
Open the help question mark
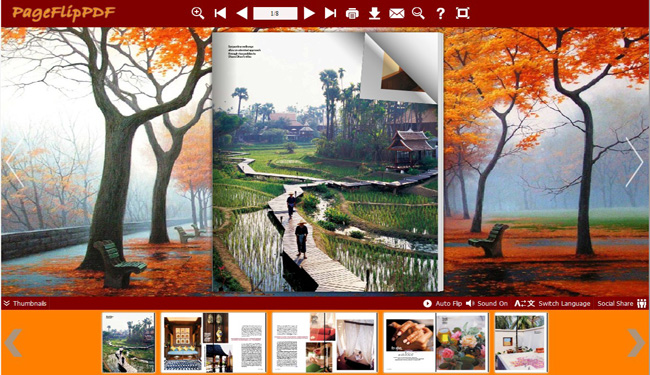tap(440, 14)
